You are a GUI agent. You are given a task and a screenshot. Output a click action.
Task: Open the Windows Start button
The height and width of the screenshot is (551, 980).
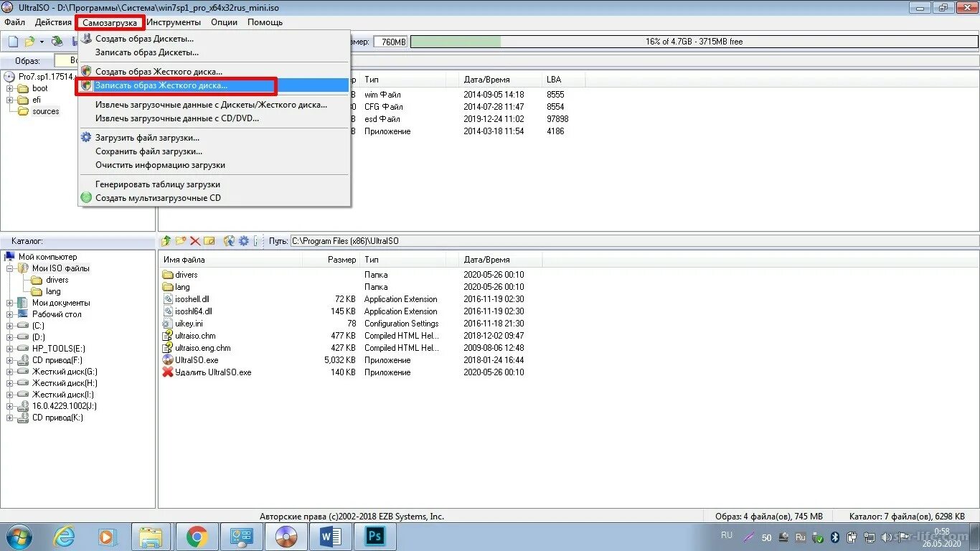[19, 537]
